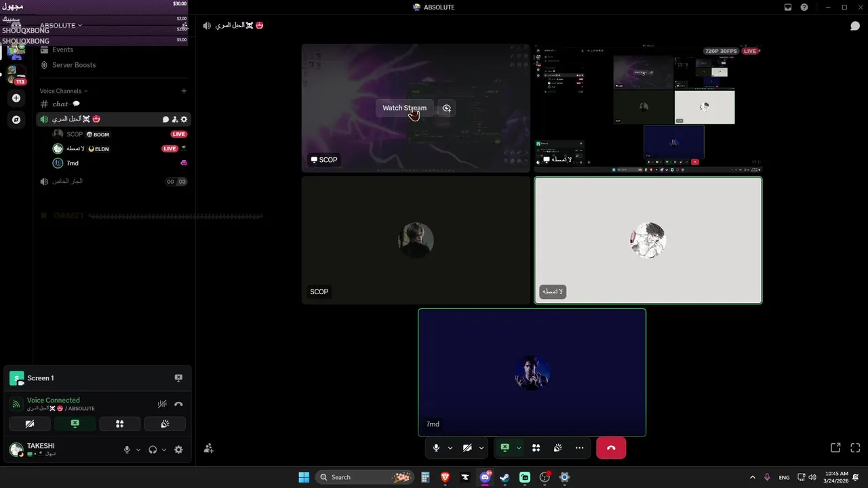Stop streaming Screen 1 in sidebar panel
The width and height of the screenshot is (868, 488).
coord(178,378)
